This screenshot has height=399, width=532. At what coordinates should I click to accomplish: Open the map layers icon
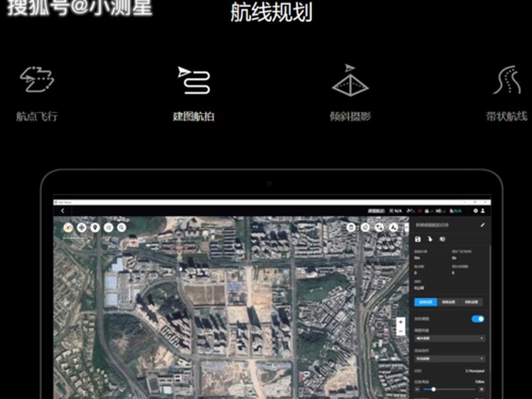[108, 227]
